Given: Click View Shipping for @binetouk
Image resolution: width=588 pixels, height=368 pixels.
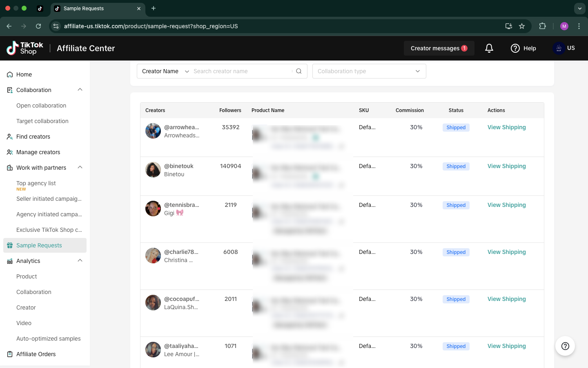Looking at the screenshot, I should [506, 166].
